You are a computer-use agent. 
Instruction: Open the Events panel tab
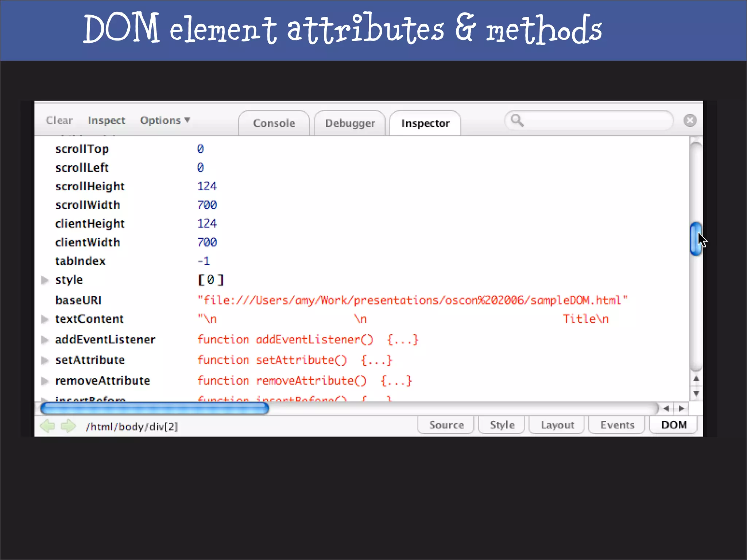click(617, 425)
